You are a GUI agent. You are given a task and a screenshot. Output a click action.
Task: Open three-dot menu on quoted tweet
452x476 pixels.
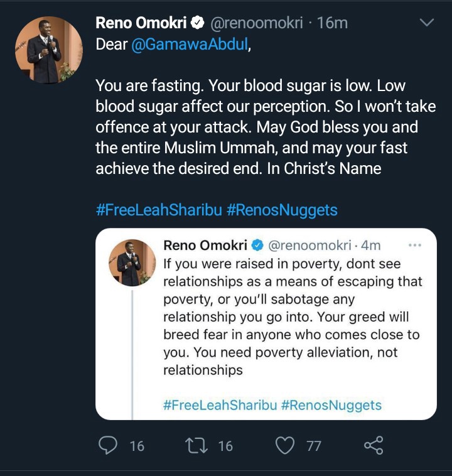click(415, 245)
